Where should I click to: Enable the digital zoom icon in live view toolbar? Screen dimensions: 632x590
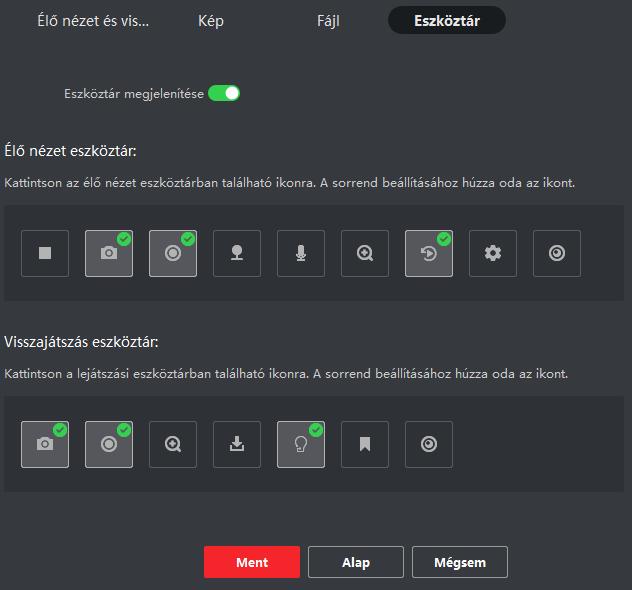[x=365, y=253]
